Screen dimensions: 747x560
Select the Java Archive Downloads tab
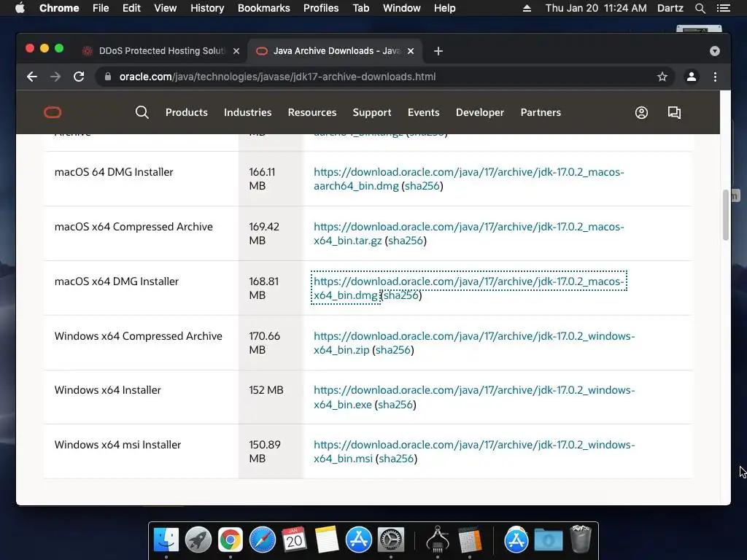pos(336,51)
